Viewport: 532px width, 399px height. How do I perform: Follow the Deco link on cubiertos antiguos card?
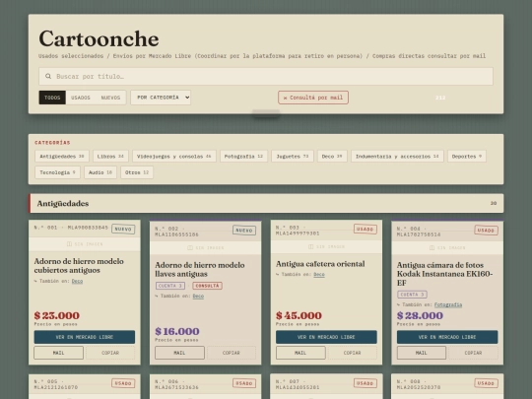[77, 281]
